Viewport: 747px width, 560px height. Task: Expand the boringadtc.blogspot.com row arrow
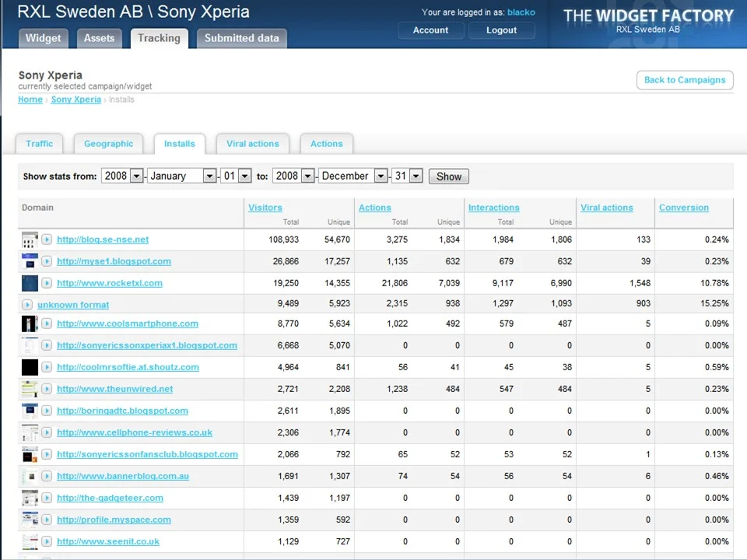46,411
